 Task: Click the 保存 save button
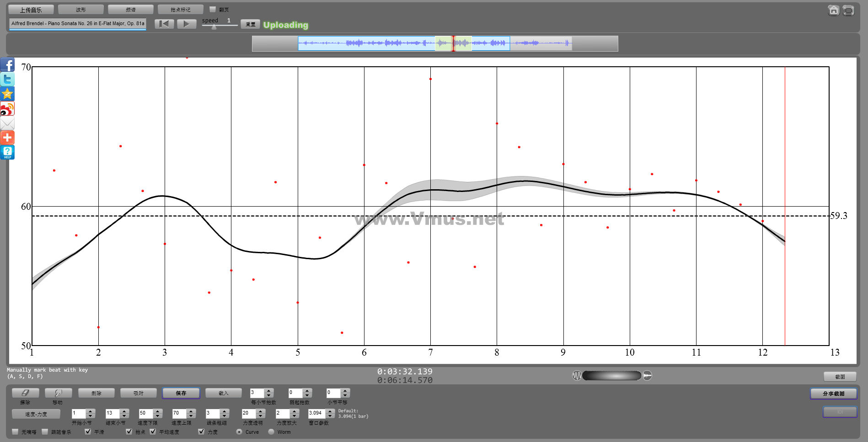click(x=181, y=393)
